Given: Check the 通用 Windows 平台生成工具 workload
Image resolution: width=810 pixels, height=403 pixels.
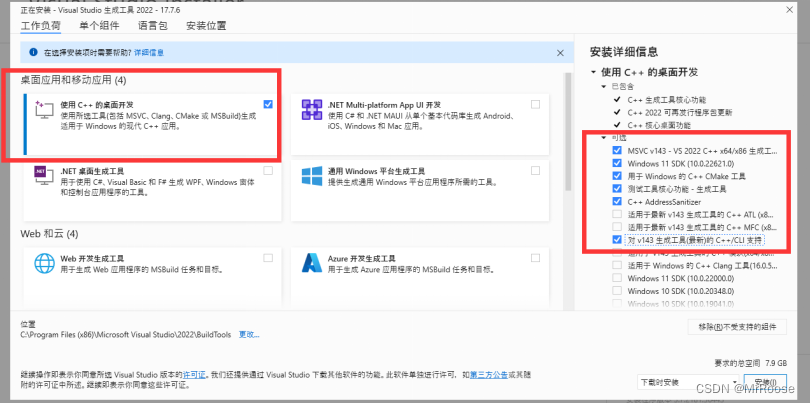Looking at the screenshot, I should [535, 170].
